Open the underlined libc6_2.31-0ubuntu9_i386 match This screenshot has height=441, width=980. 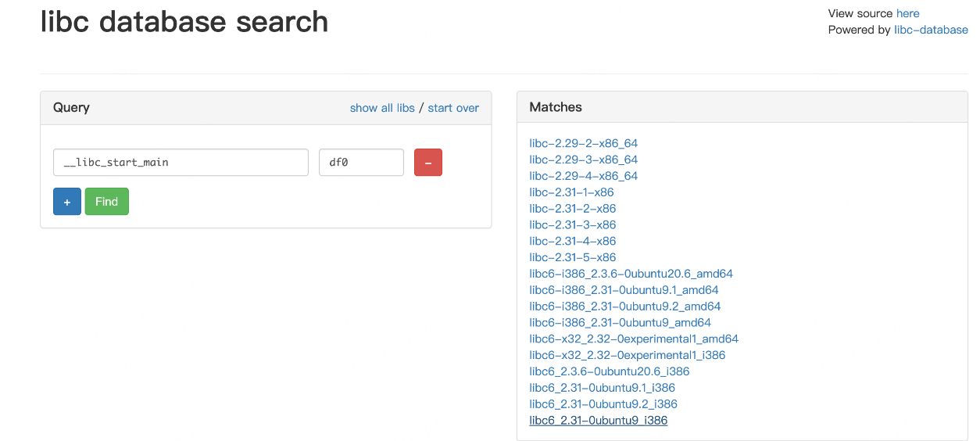coord(598,421)
